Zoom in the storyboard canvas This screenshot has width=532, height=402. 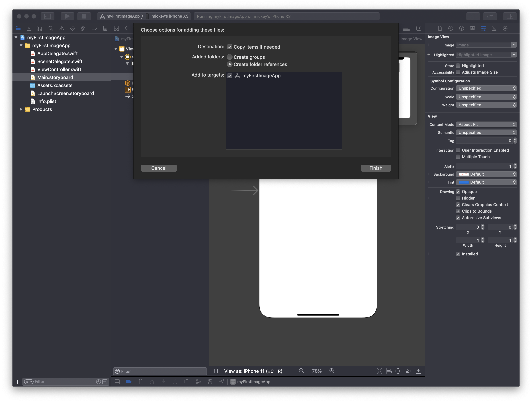(x=332, y=371)
